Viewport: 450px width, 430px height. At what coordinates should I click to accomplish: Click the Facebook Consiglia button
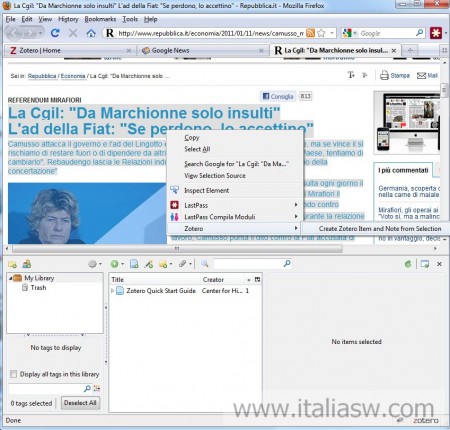[278, 96]
